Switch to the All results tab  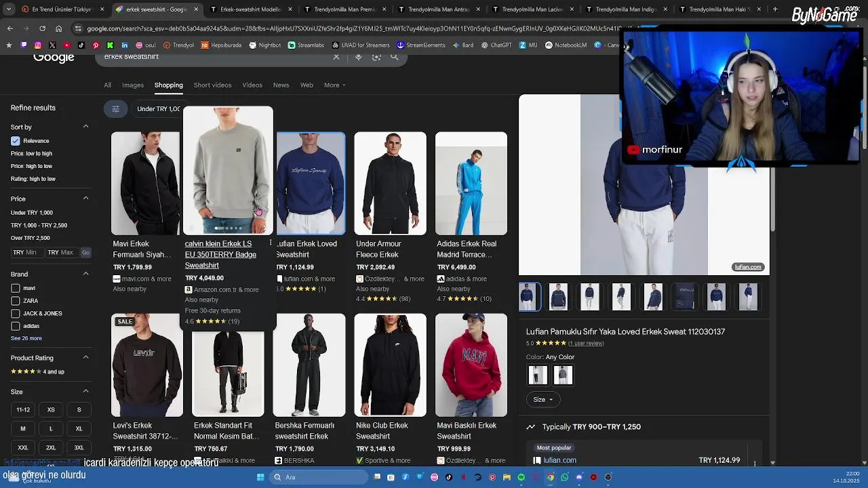tap(107, 85)
